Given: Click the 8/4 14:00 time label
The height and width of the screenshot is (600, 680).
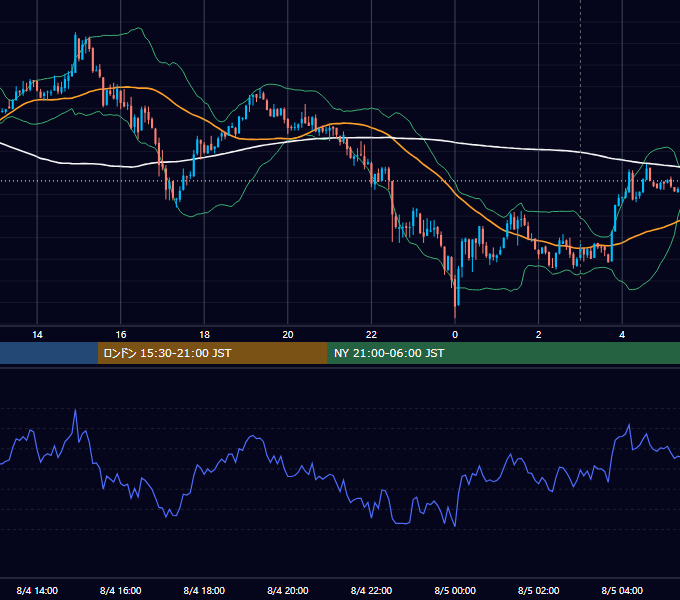Looking at the screenshot, I should click(x=37, y=590).
